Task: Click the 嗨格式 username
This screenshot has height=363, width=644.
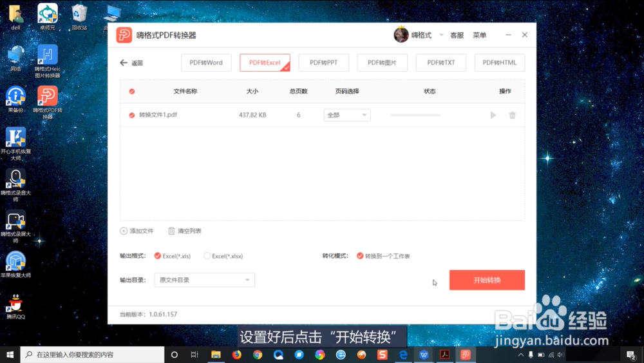Action: [x=421, y=35]
